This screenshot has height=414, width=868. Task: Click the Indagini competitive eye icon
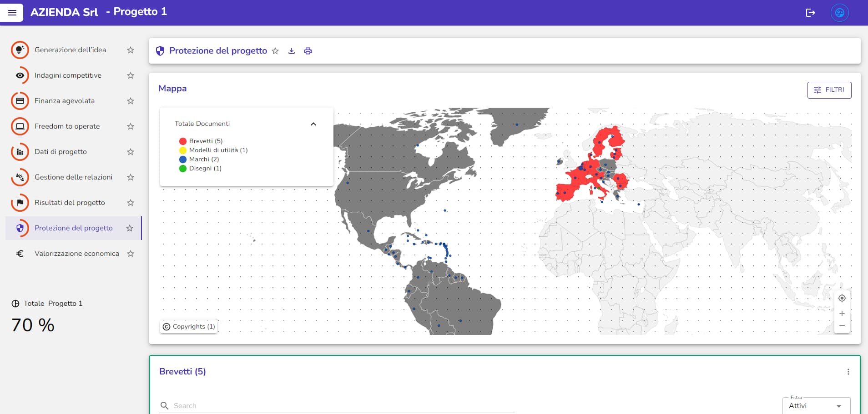pos(20,75)
